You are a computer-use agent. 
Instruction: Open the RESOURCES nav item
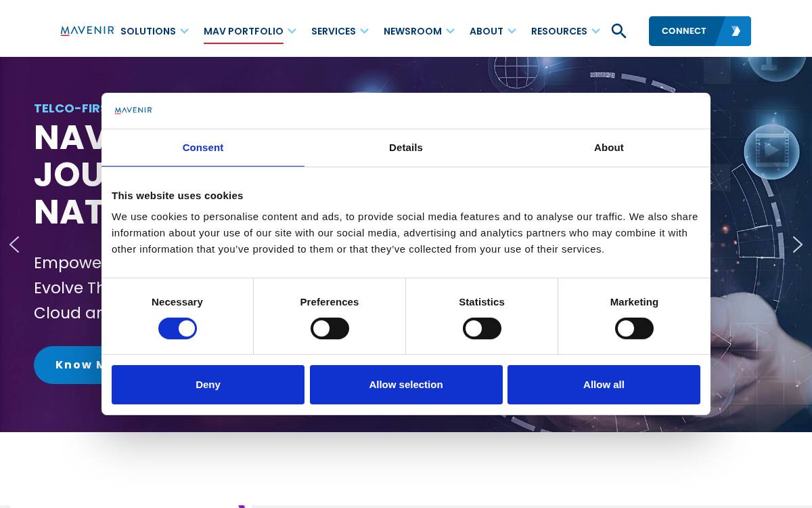pyautogui.click(x=559, y=31)
